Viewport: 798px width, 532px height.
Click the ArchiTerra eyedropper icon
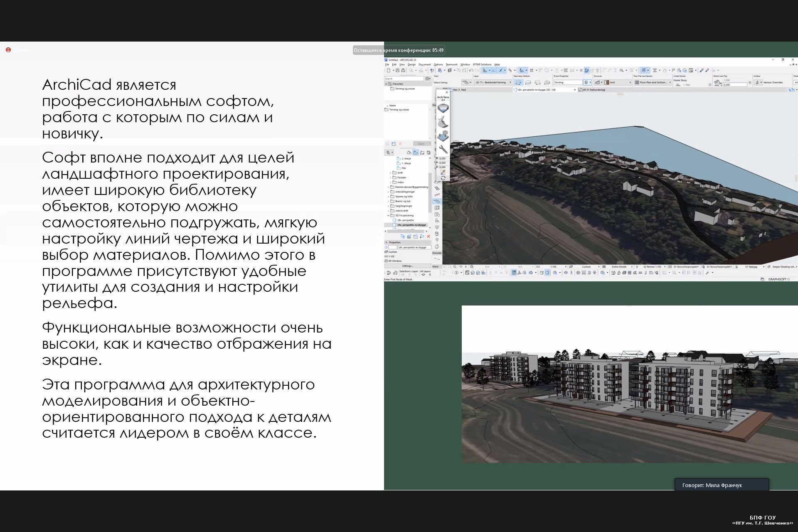point(443,172)
